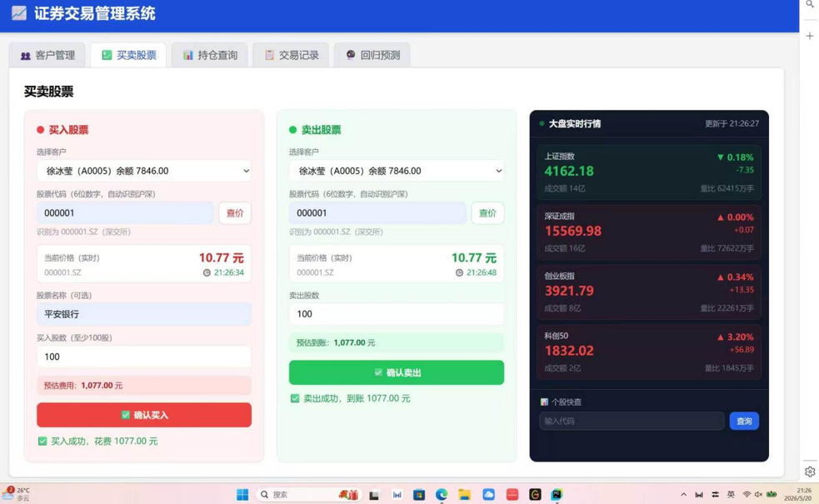Open File Explorer folder icon in taskbar
Screen dimensions: 819x504
[x=464, y=494]
